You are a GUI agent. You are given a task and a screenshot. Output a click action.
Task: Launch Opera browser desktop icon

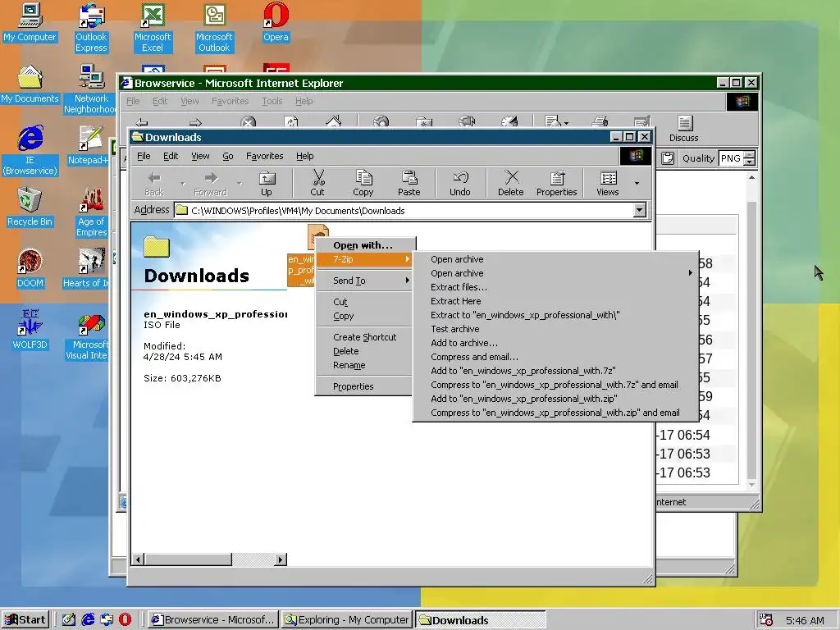276,23
